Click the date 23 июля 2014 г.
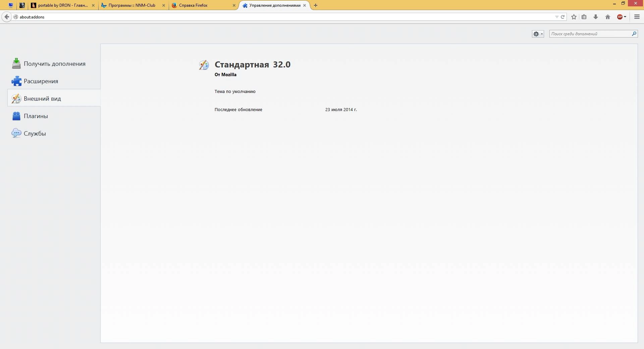This screenshot has height=349, width=644. point(341,110)
